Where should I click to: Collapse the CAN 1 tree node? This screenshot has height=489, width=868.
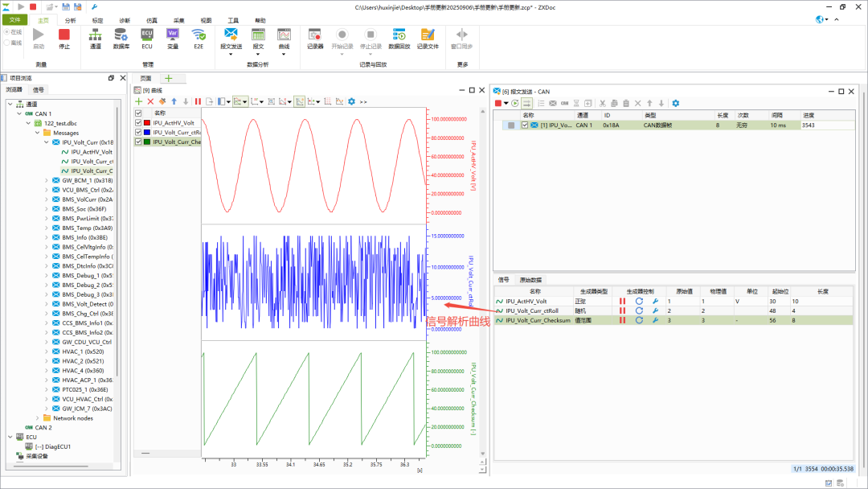click(x=19, y=113)
